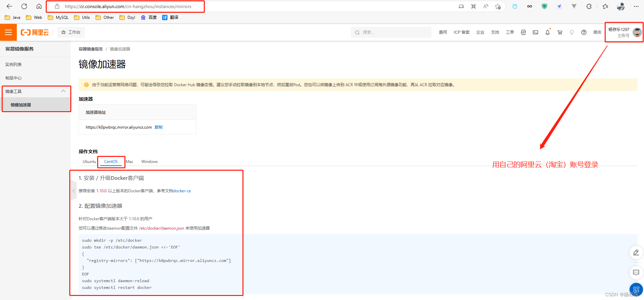
Task: Open the Dzyl bookmarks folder
Action: click(x=127, y=18)
